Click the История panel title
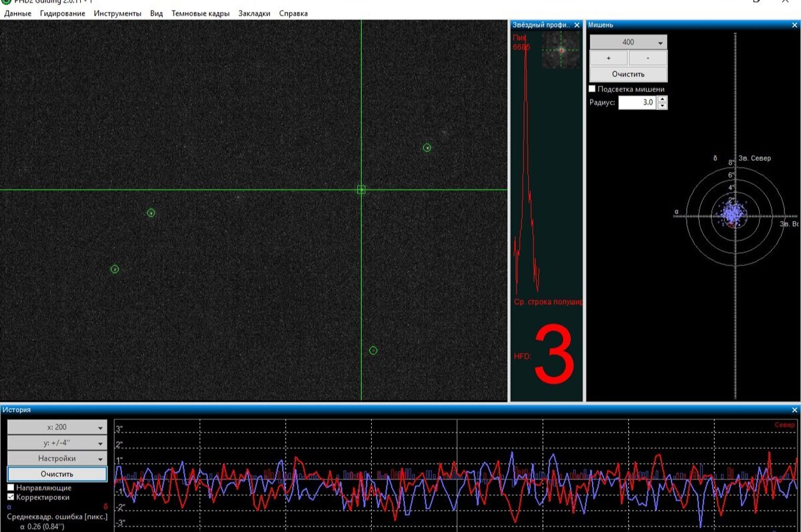Screen dimensions: 801x532 pos(17,410)
